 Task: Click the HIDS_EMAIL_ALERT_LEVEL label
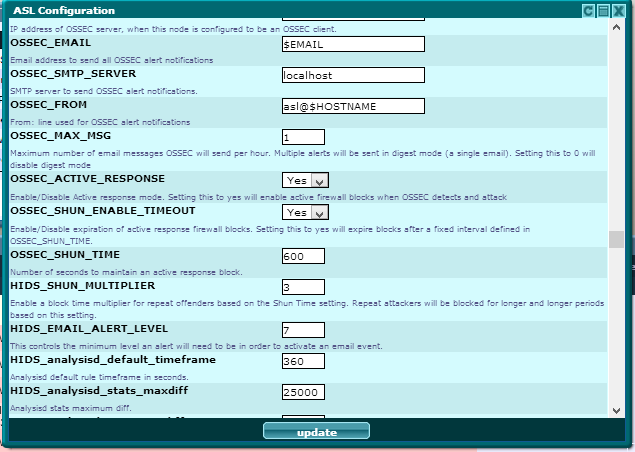(x=89, y=328)
